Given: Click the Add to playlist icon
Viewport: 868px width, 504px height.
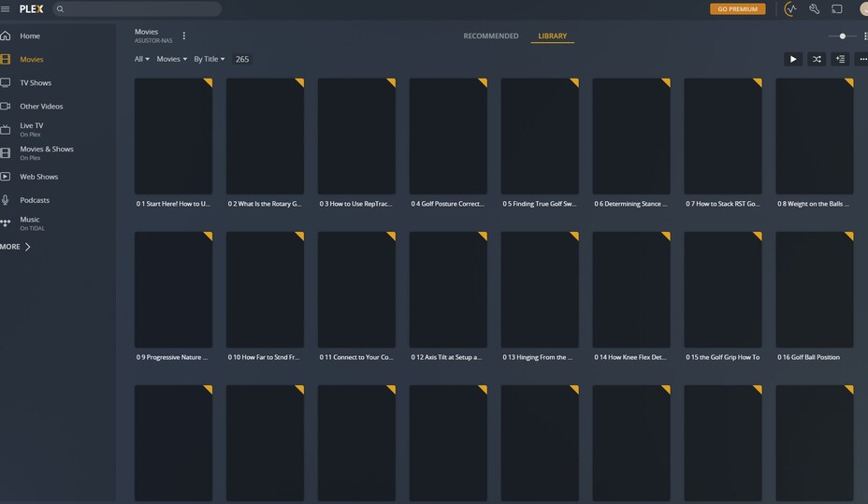Looking at the screenshot, I should (840, 59).
